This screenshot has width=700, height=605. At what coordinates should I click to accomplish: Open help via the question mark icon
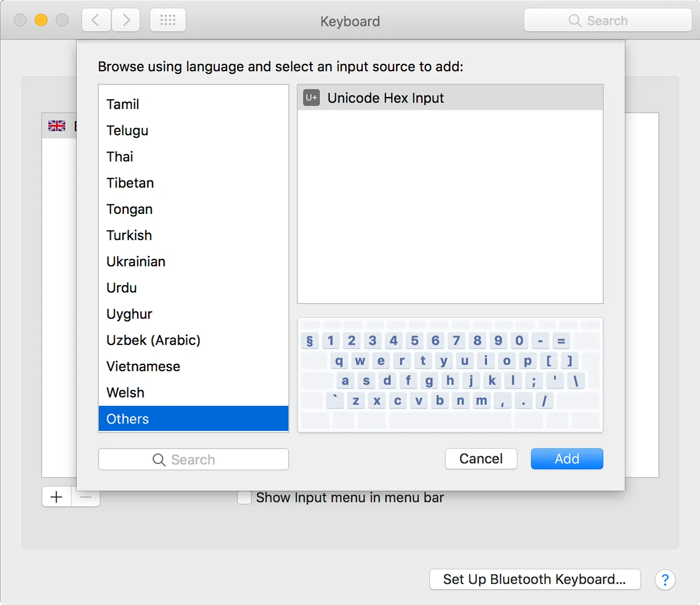tap(665, 580)
